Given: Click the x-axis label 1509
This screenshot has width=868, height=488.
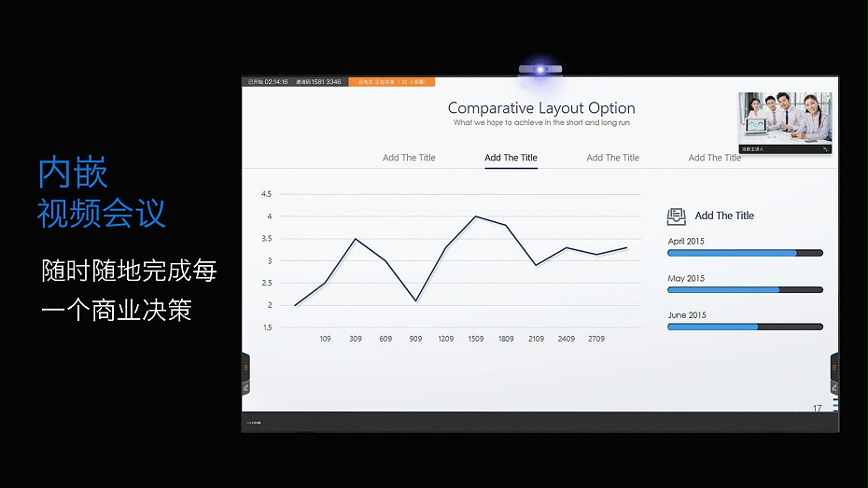Looking at the screenshot, I should 475,339.
